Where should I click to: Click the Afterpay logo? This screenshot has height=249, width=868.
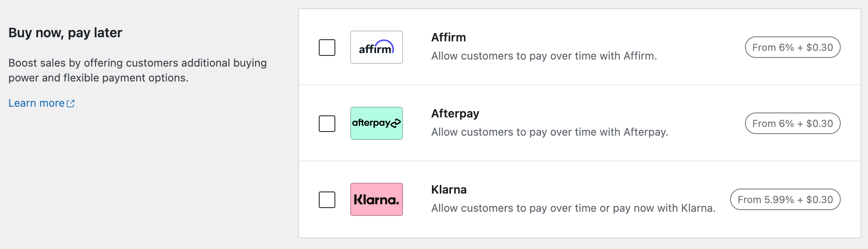coord(376,123)
